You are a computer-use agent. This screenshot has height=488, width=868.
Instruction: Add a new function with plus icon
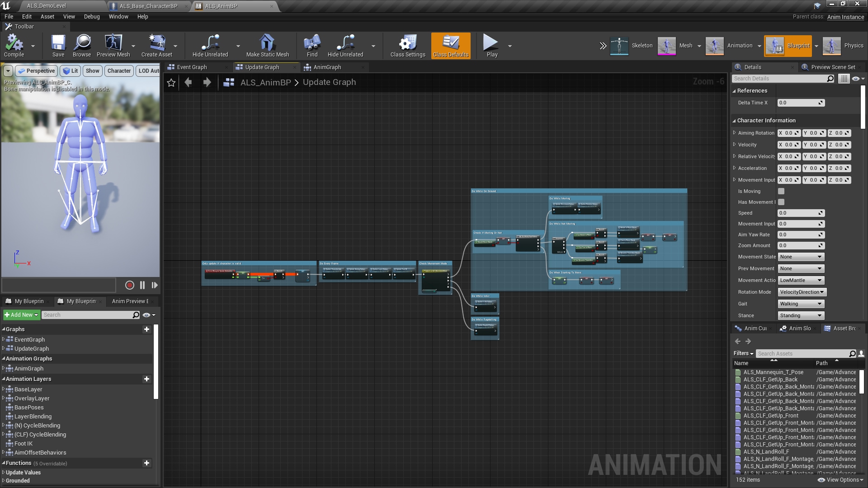pyautogui.click(x=146, y=463)
